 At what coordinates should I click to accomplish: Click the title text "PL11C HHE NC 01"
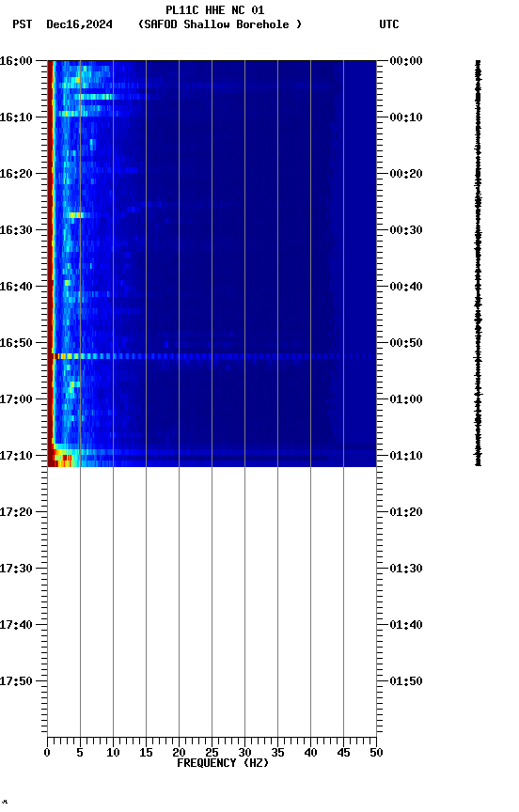pyautogui.click(x=215, y=9)
